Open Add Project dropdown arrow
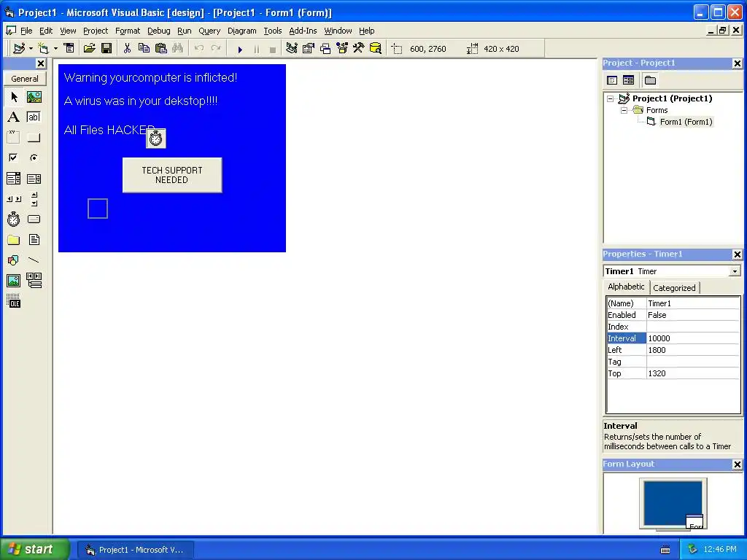The image size is (747, 560). click(31, 49)
